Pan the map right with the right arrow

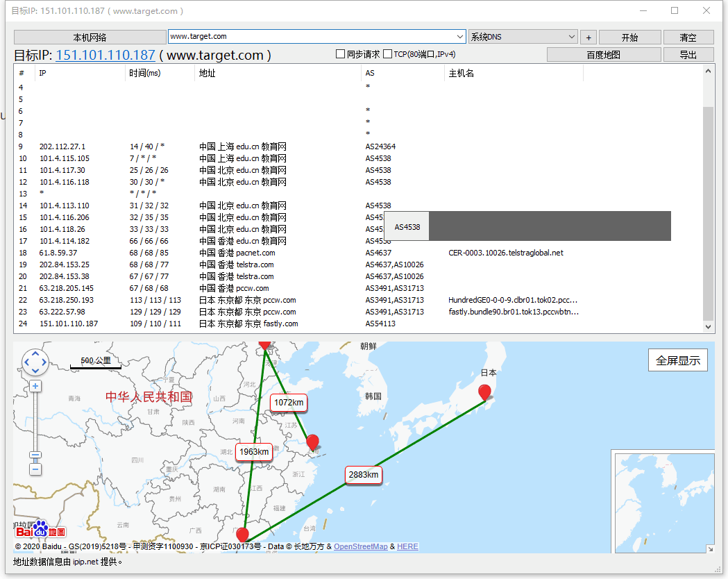(x=44, y=362)
